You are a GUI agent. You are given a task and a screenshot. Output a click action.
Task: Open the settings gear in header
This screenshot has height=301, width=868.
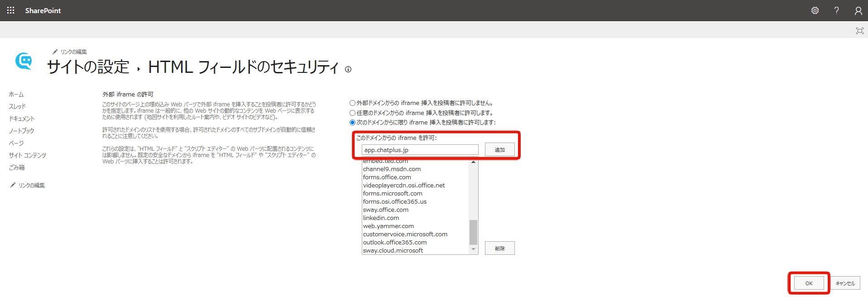(815, 10)
